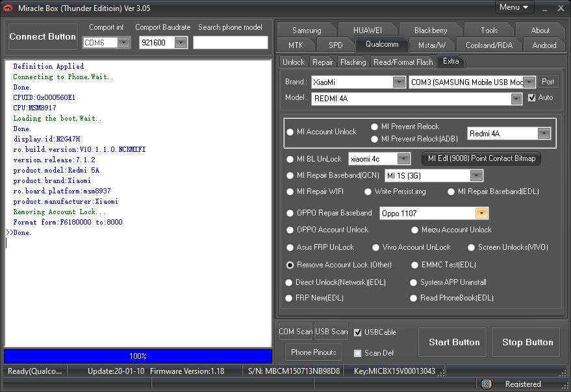Select the Extra sub-tab
Viewport: 571px width, 392px height.
(451, 61)
